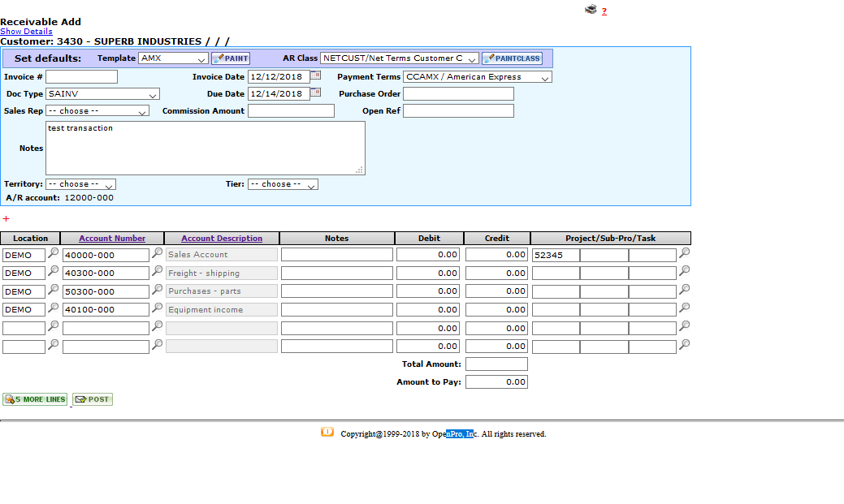Viewport: 844px width, 504px height.
Task: Open the AR Class dropdown
Action: (x=400, y=58)
